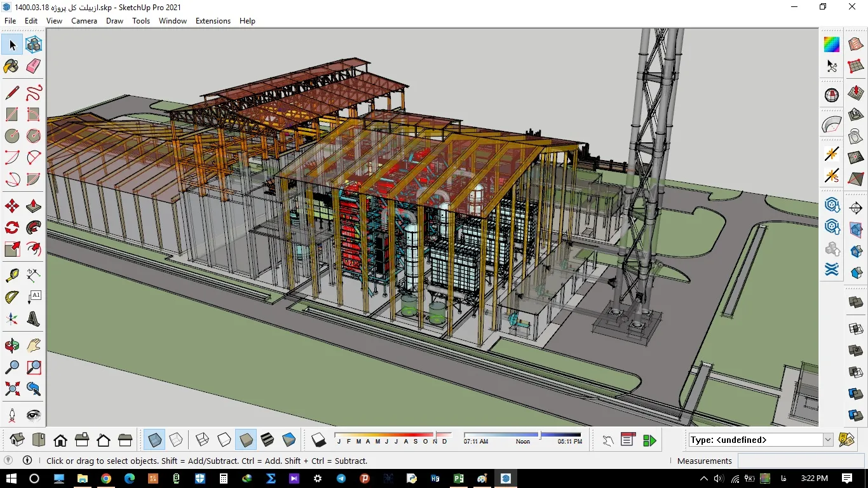Click the Zoom Extents tool
This screenshot has height=488, width=868.
(11, 388)
